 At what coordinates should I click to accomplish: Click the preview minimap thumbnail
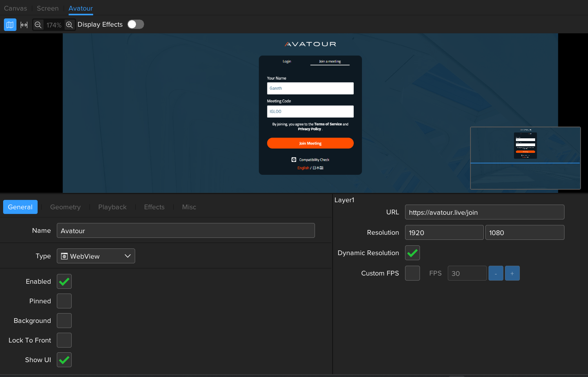pos(525,158)
